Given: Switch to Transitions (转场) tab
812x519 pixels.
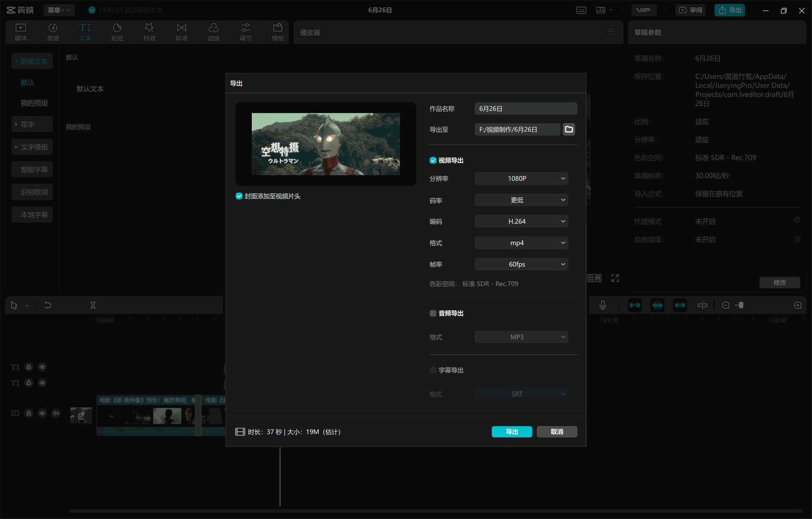Looking at the screenshot, I should coord(181,32).
